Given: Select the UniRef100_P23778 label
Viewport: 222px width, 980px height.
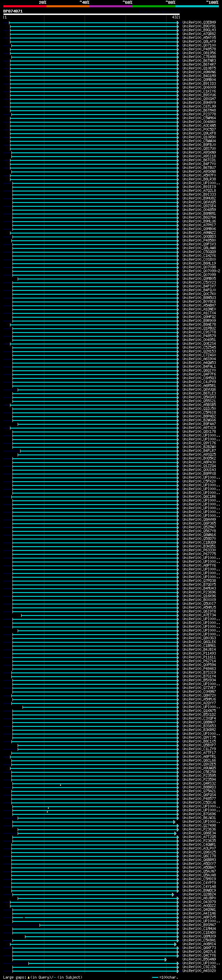Looking at the screenshot, I should pyautogui.click(x=199, y=114).
